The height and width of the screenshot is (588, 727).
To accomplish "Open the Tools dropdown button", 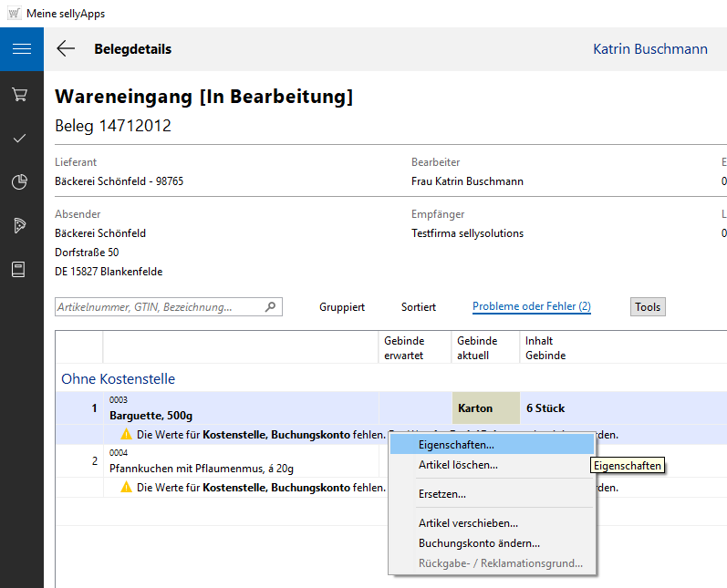I will click(x=648, y=307).
